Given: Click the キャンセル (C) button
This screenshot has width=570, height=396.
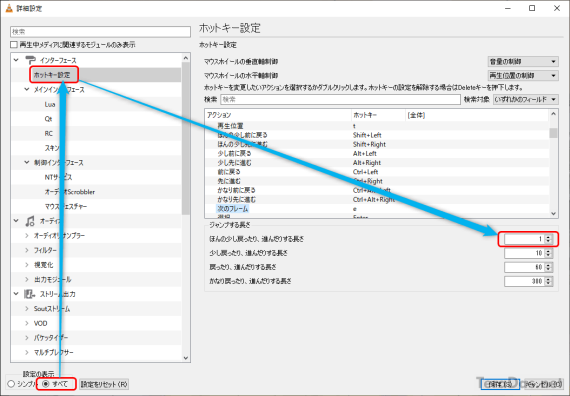Looking at the screenshot, I should [543, 384].
